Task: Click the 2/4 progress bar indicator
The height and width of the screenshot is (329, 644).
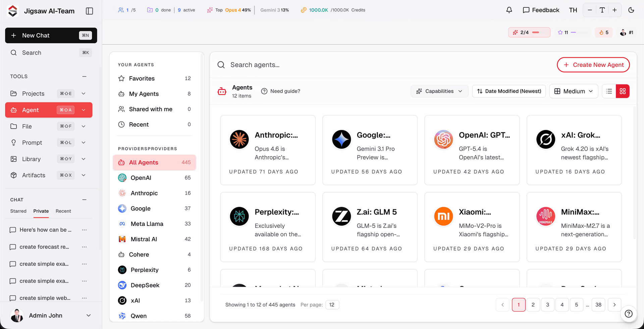Action: [x=529, y=33]
